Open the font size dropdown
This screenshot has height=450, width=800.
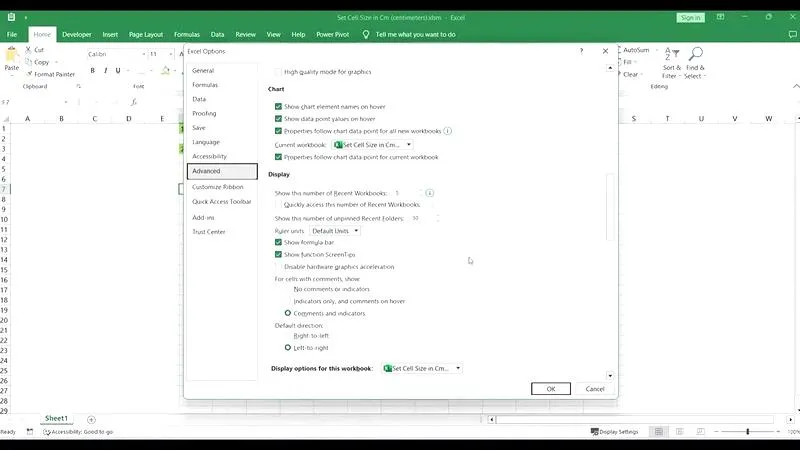(x=171, y=54)
